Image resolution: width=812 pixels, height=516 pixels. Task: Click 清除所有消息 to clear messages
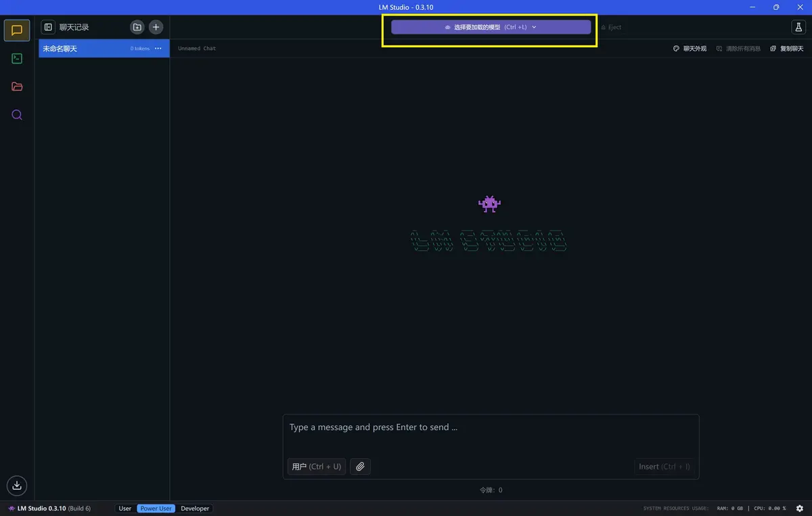point(738,49)
